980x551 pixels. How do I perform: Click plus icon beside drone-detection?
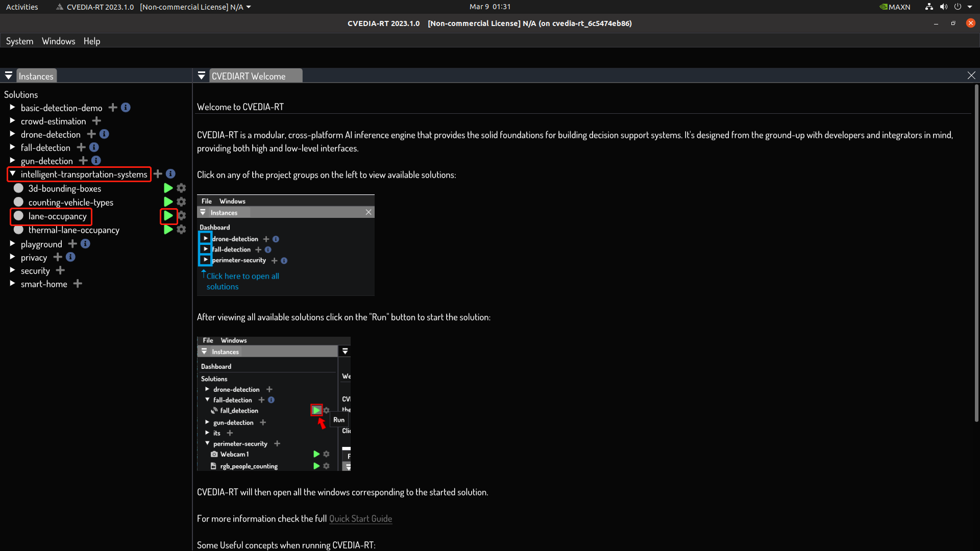(91, 134)
